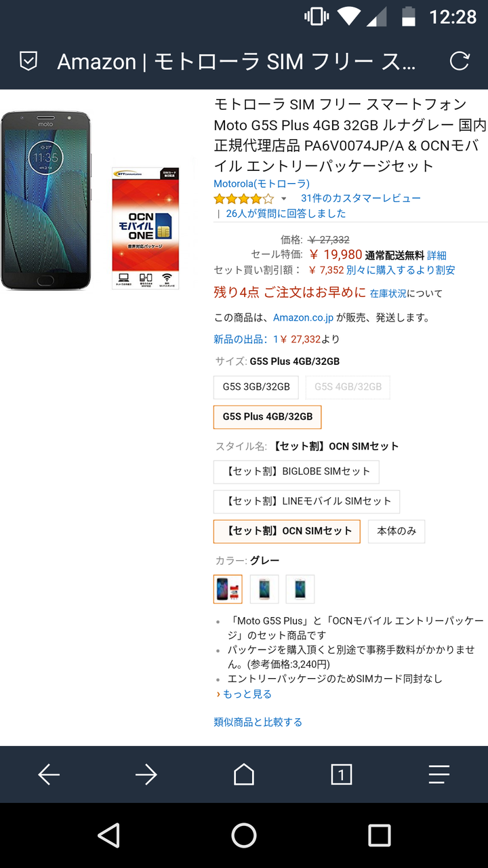488x868 pixels.
Task: Open the Motorola(モトローラ) brand link
Action: pos(262,184)
